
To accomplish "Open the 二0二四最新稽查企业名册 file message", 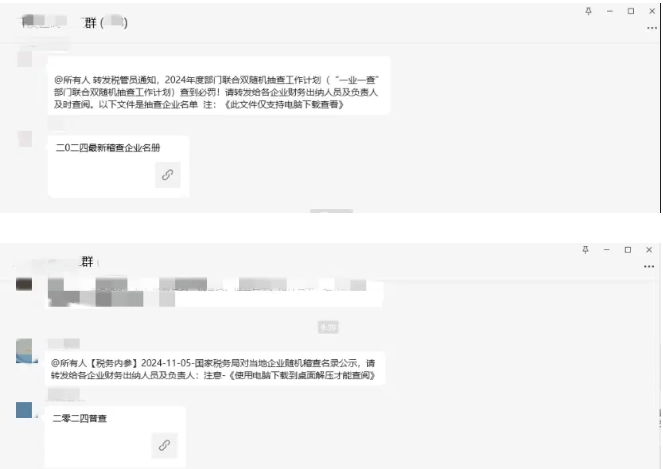I will click(x=118, y=166).
